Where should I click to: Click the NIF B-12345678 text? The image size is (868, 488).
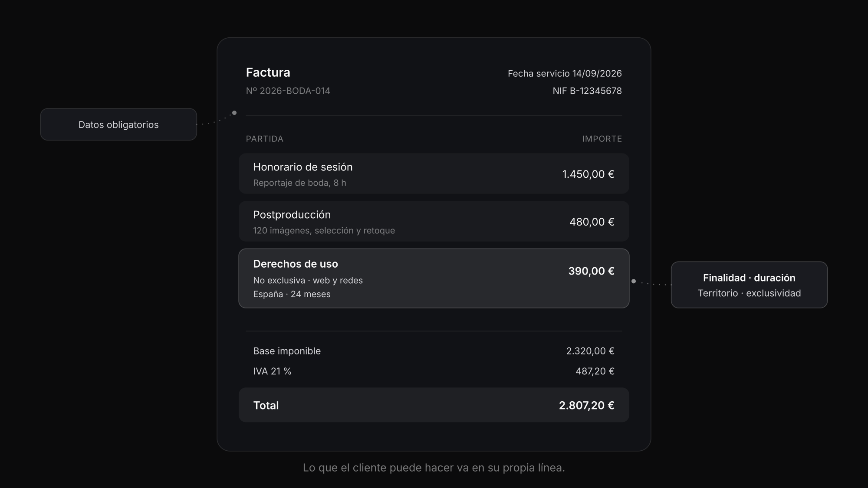click(587, 91)
